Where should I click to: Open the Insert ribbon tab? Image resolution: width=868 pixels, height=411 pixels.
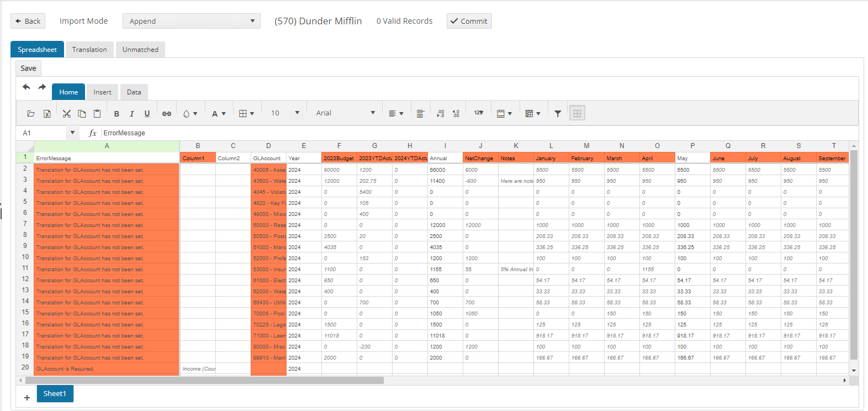click(102, 92)
